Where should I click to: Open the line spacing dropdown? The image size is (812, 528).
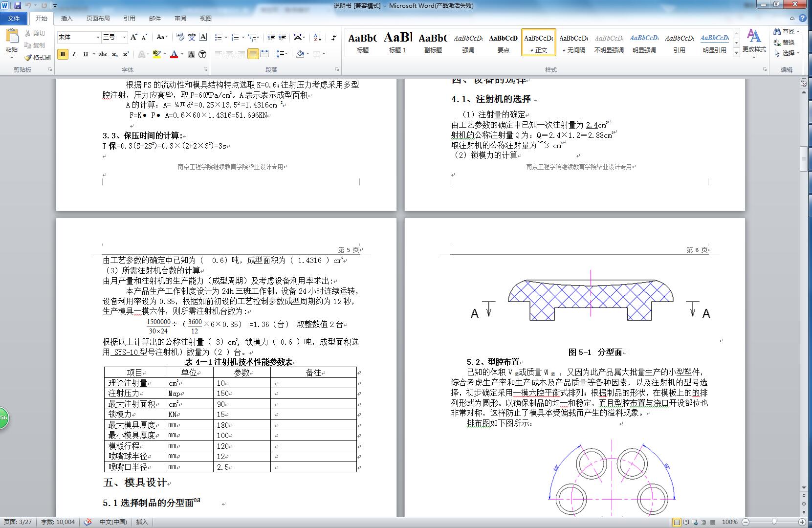click(x=282, y=54)
